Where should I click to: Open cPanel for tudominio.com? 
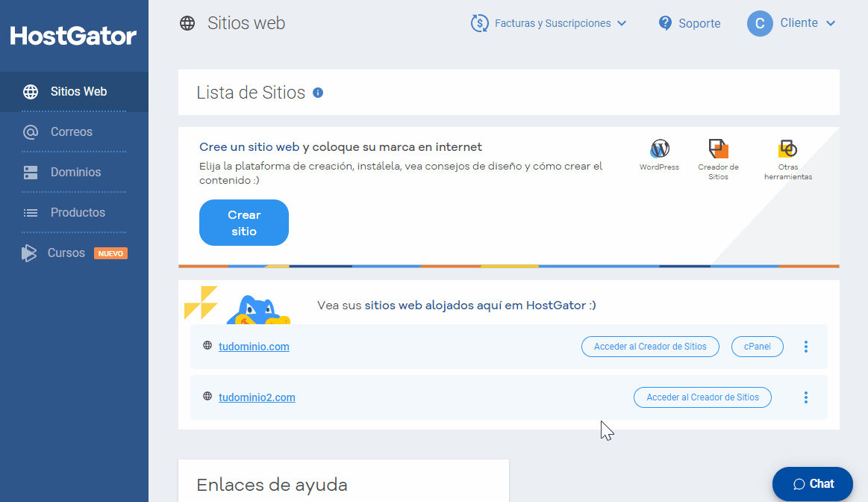coord(758,347)
